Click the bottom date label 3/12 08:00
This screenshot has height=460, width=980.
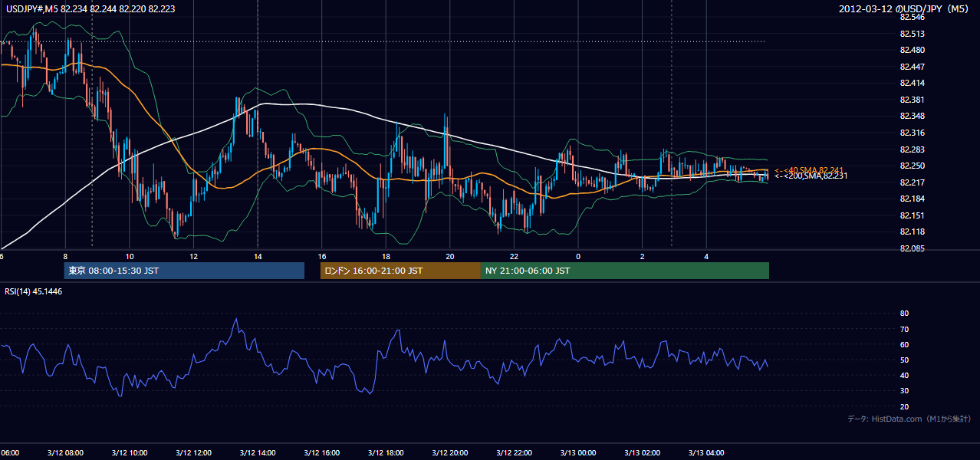pyautogui.click(x=65, y=452)
